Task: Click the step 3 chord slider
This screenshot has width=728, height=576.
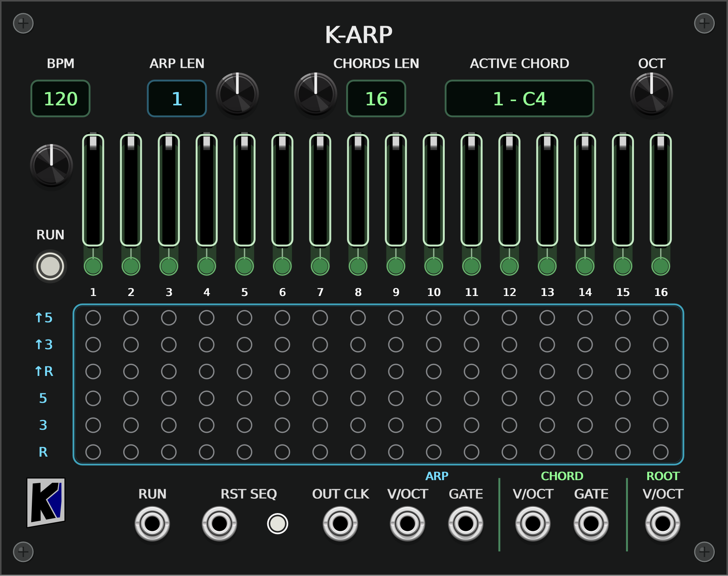Action: (169, 190)
